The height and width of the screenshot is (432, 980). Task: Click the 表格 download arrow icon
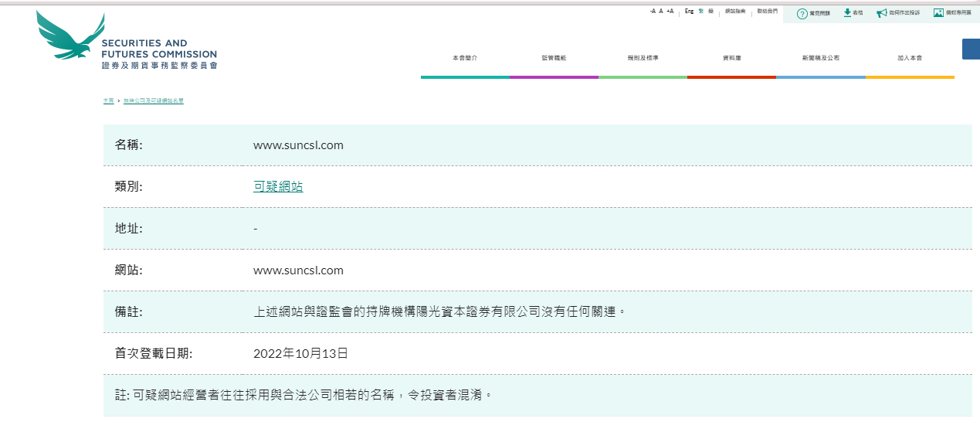846,13
